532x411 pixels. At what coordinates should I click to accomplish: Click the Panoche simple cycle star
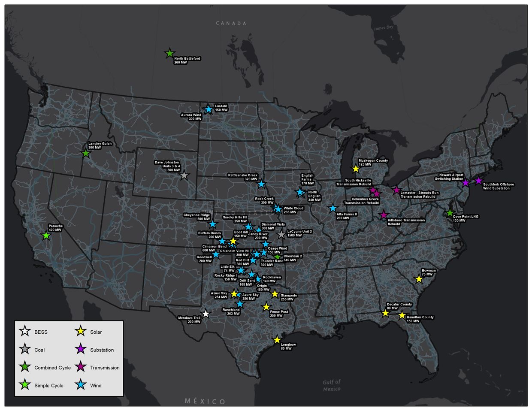point(46,236)
